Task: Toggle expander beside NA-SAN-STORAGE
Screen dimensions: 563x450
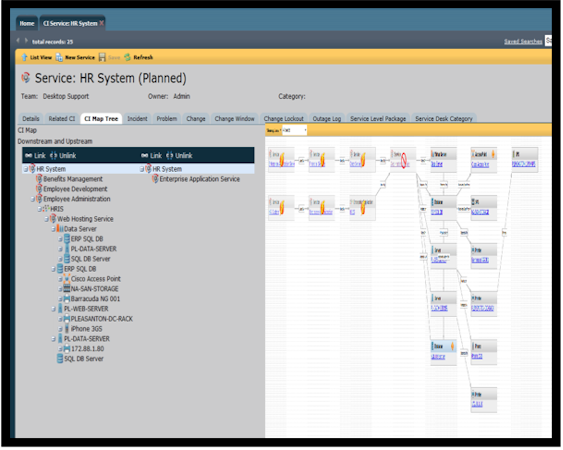Action: click(60, 289)
